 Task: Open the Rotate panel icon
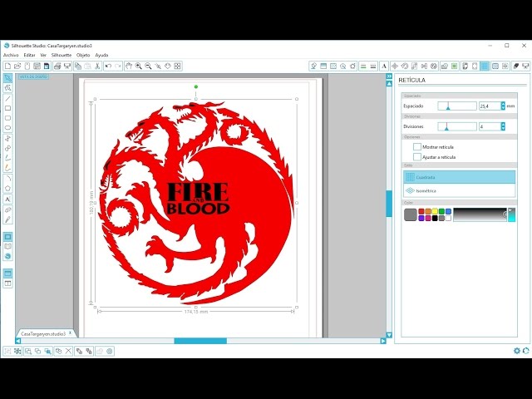[x=405, y=66]
